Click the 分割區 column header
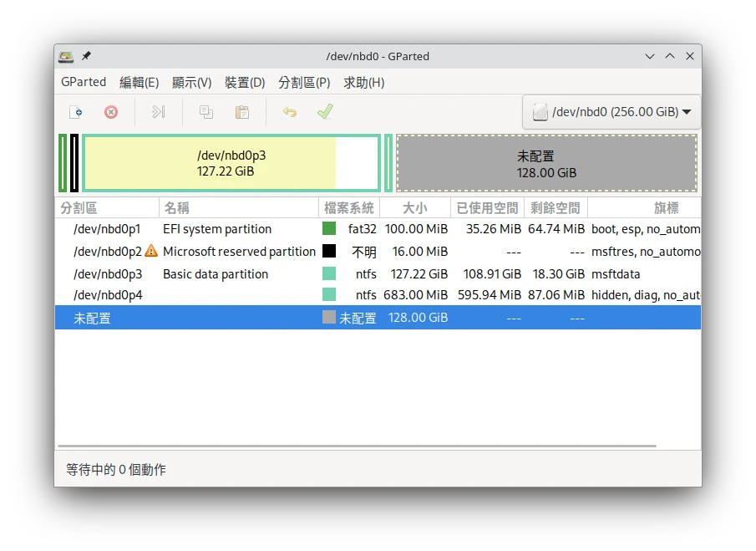The image size is (756, 551). 107,208
